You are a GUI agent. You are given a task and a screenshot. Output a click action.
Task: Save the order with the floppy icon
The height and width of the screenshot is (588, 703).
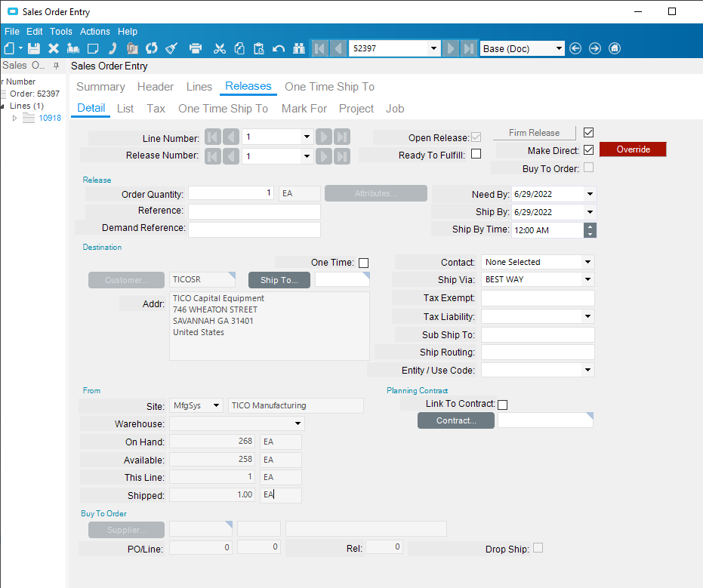coord(34,48)
